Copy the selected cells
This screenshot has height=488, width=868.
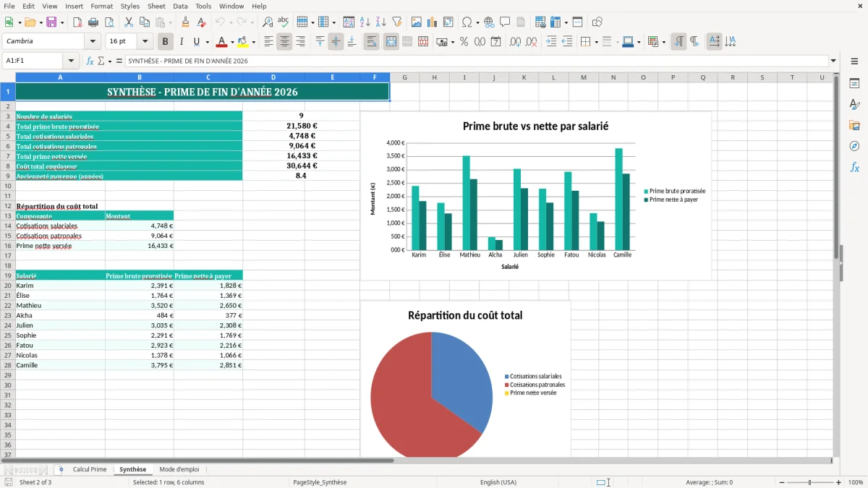tap(143, 22)
